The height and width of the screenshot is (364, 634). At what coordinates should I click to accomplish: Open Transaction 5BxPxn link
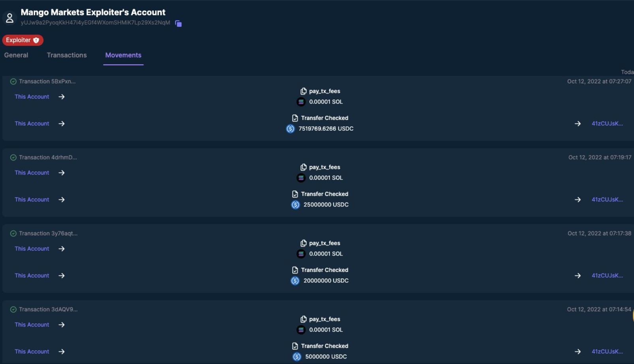[47, 81]
